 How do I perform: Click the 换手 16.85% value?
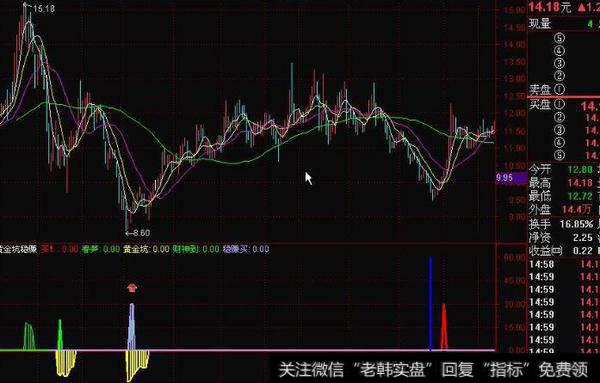pos(577,224)
